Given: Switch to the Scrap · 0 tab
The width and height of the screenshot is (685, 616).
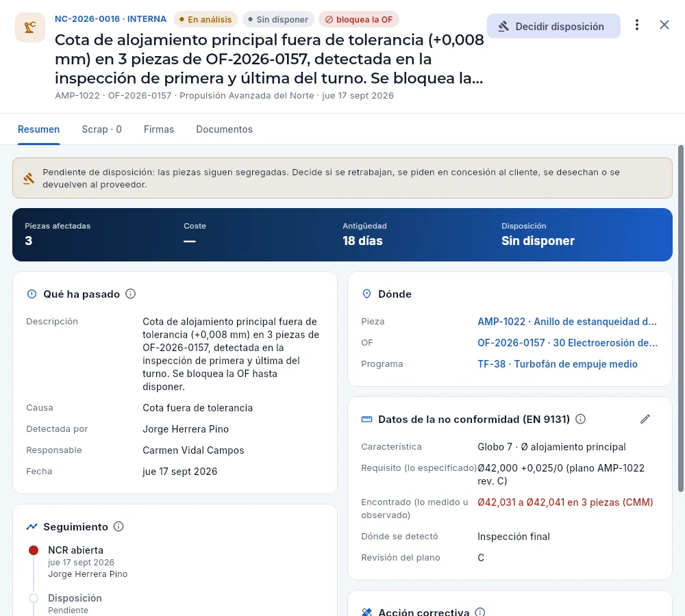Looking at the screenshot, I should (101, 129).
